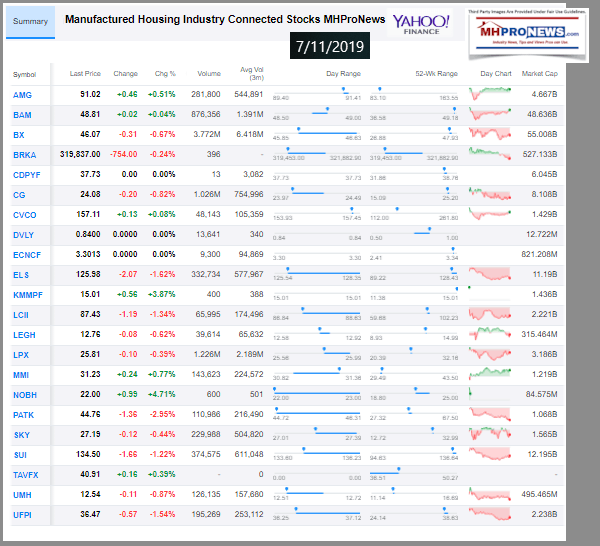The image size is (600, 546).
Task: Open the UMH ticker link
Action: pyautogui.click(x=22, y=495)
